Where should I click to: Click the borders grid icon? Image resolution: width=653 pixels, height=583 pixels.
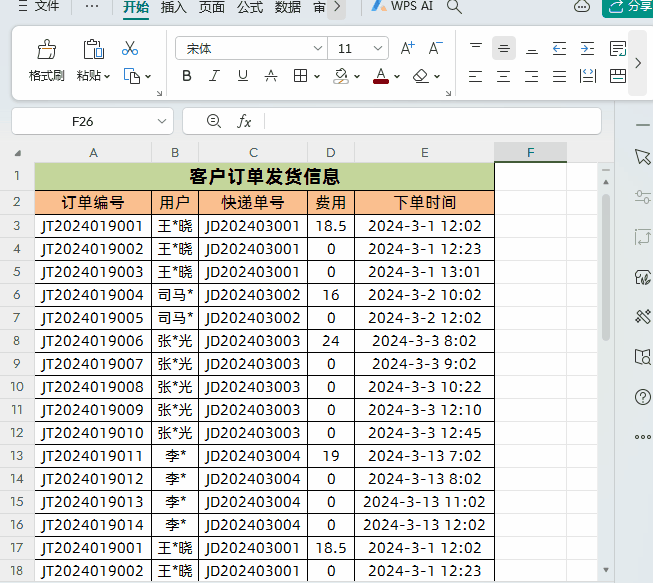coord(300,76)
